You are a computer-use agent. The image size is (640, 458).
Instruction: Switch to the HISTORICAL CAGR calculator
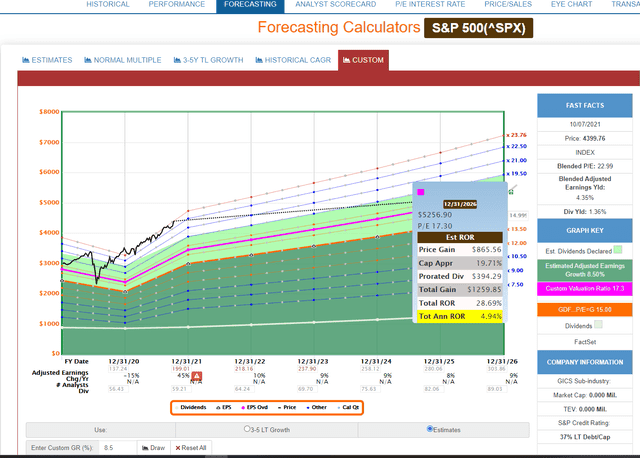[x=293, y=60]
